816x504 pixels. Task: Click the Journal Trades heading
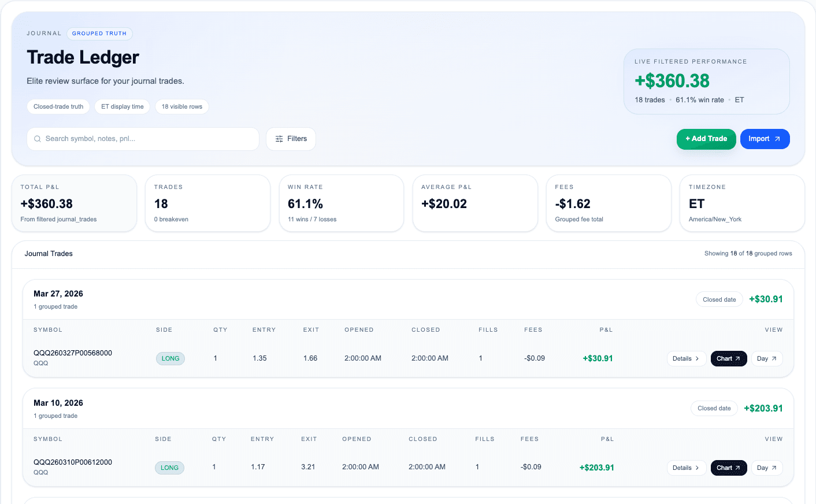pyautogui.click(x=49, y=254)
